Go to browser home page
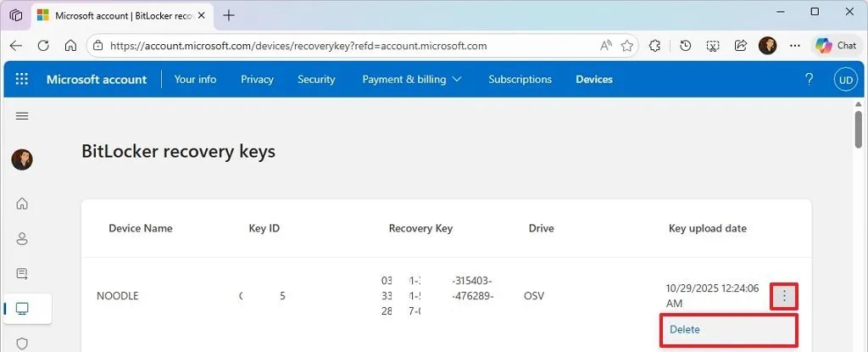This screenshot has width=868, height=352. 70,46
